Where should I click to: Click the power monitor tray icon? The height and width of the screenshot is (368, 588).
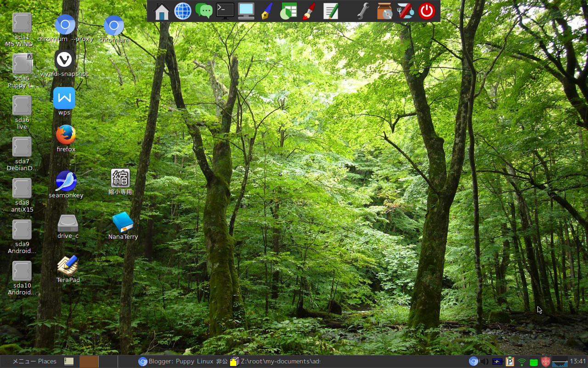click(x=498, y=362)
